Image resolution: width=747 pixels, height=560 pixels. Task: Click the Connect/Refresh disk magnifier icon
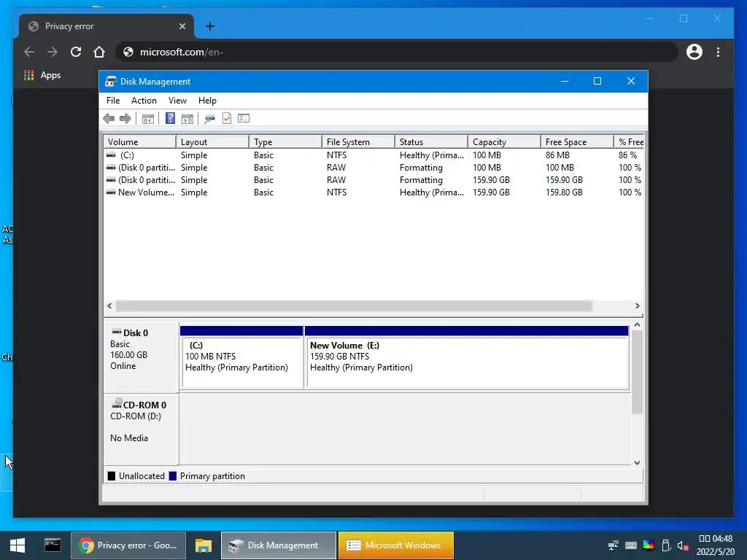point(209,119)
